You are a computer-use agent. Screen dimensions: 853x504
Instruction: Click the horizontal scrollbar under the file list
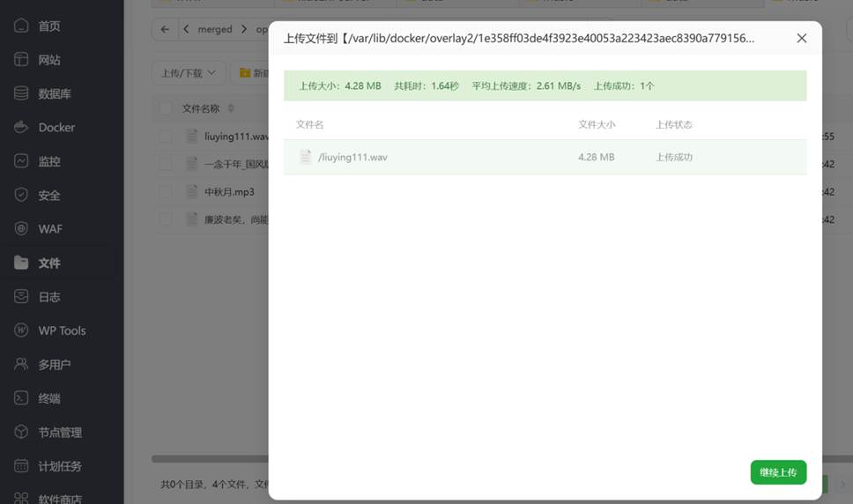point(210,459)
